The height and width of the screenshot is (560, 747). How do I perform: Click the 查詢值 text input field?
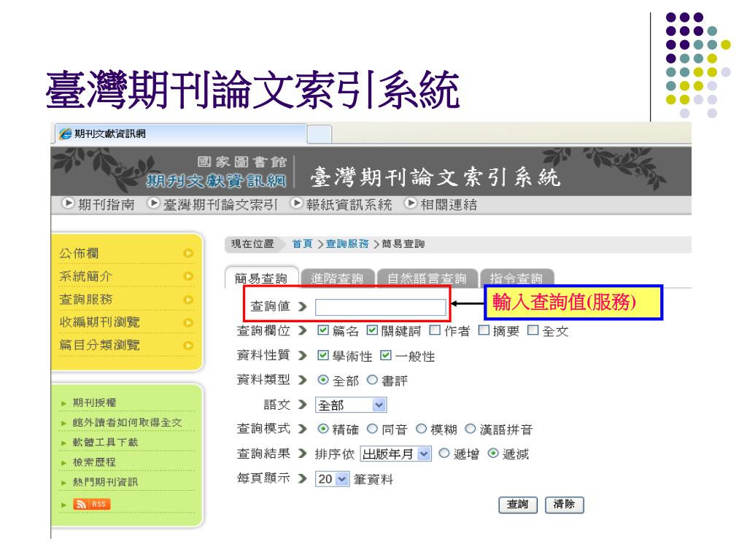click(381, 307)
